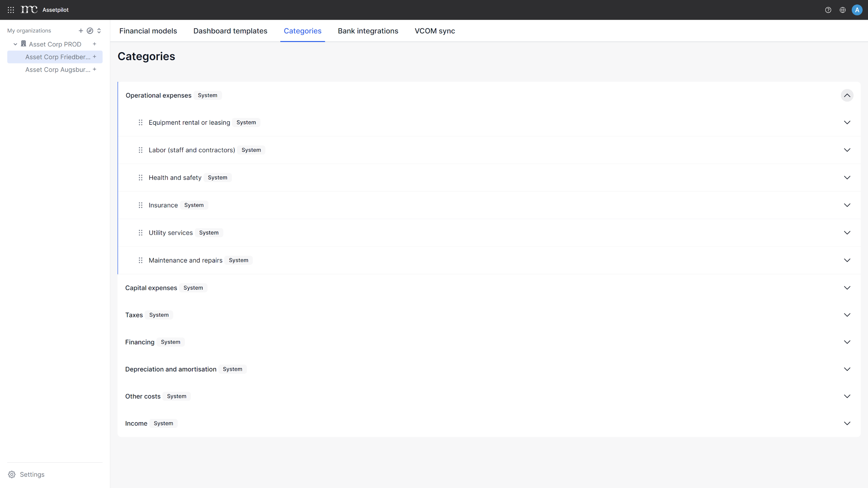
Task: Click the drag handle icon for Utility services
Action: pyautogui.click(x=139, y=232)
